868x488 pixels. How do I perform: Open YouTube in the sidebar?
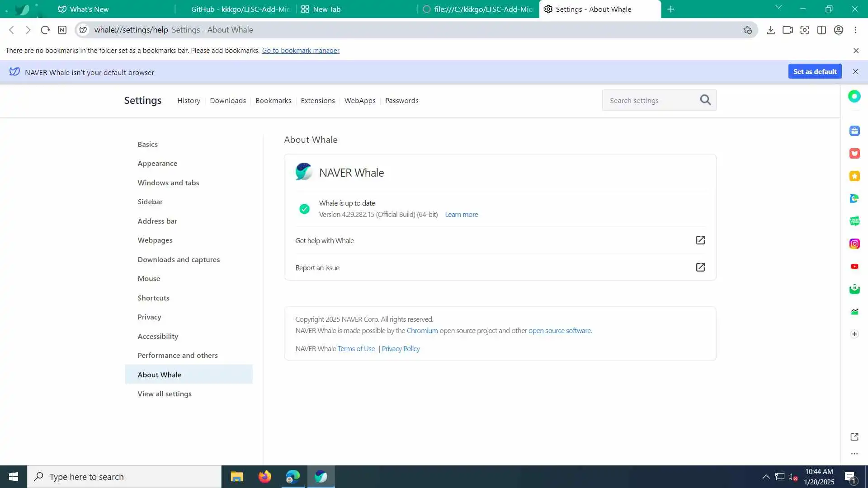click(x=854, y=267)
